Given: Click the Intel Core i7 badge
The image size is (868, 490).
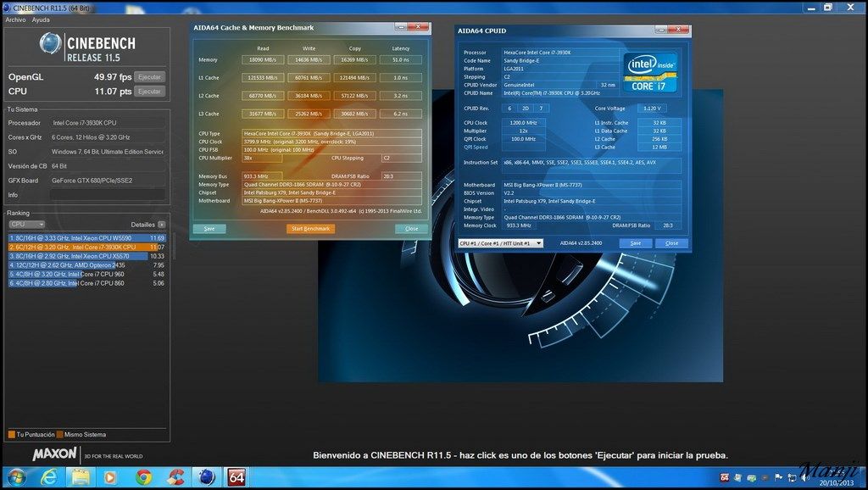Looking at the screenshot, I should [x=651, y=73].
